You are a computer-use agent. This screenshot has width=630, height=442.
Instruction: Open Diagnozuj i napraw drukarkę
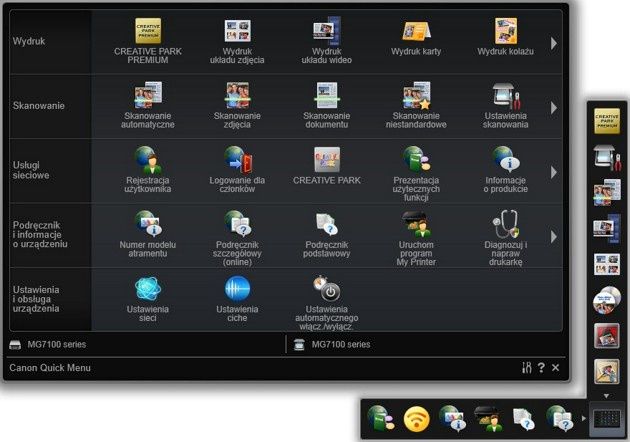coord(505,238)
